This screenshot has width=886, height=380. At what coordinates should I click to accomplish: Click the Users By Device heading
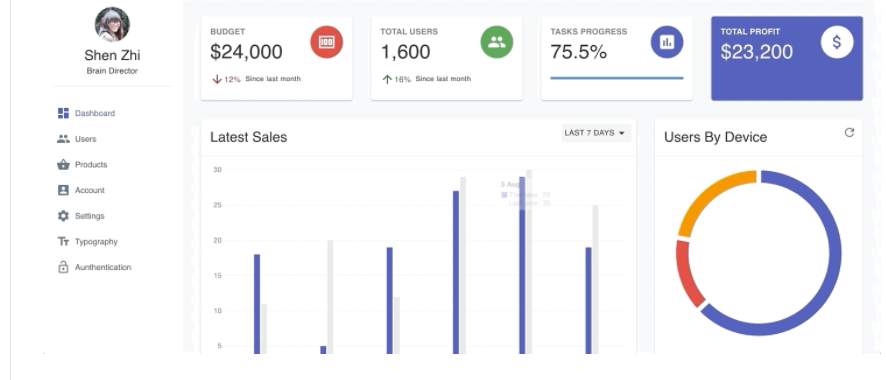pos(715,137)
